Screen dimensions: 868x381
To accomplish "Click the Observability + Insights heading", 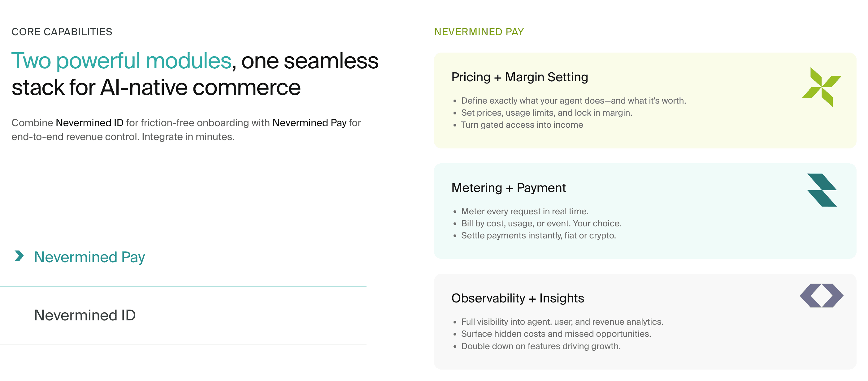I will point(518,298).
